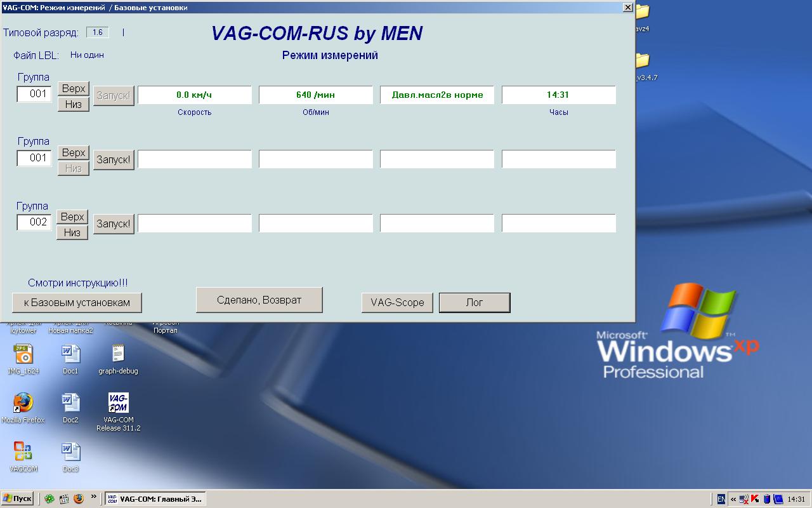
Task: Click Запуск! button for second group row
Action: point(114,159)
